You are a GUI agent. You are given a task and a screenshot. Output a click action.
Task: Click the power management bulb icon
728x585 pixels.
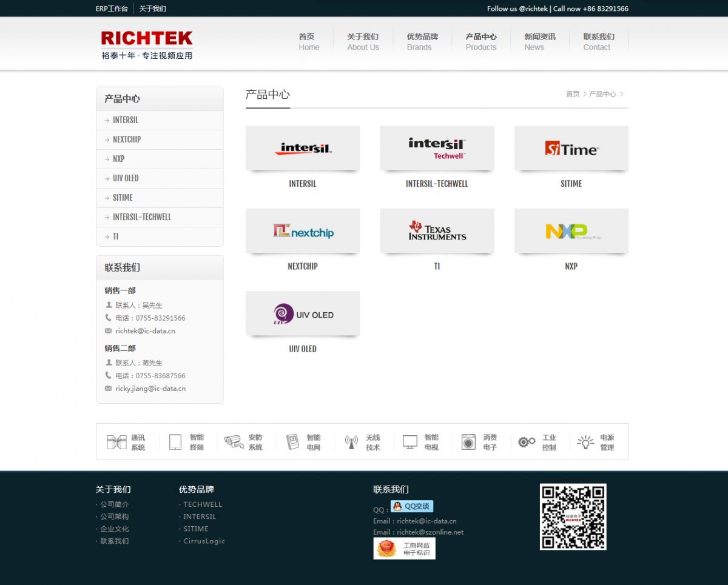[x=585, y=442]
